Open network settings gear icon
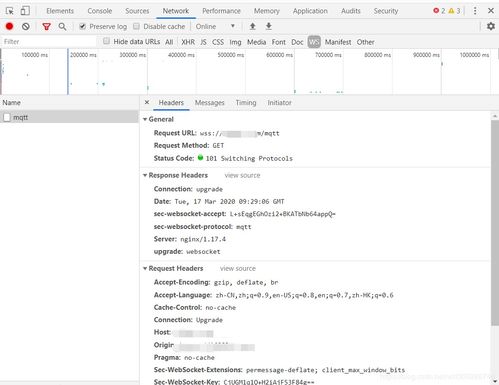The height and width of the screenshot is (385, 499). [491, 26]
